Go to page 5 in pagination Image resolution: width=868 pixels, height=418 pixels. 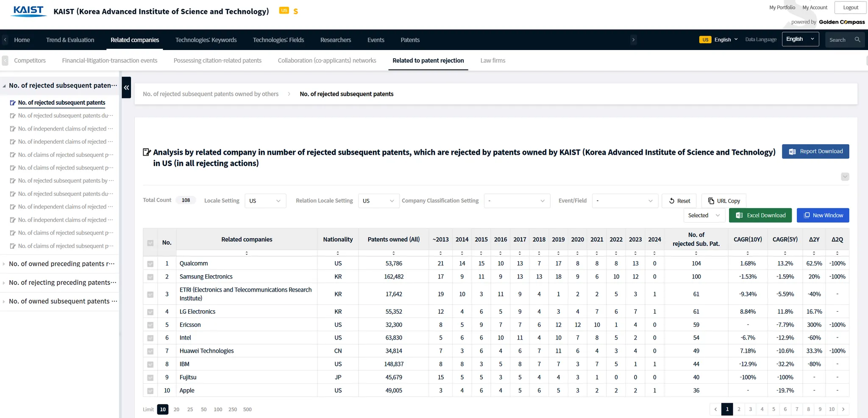(x=773, y=409)
